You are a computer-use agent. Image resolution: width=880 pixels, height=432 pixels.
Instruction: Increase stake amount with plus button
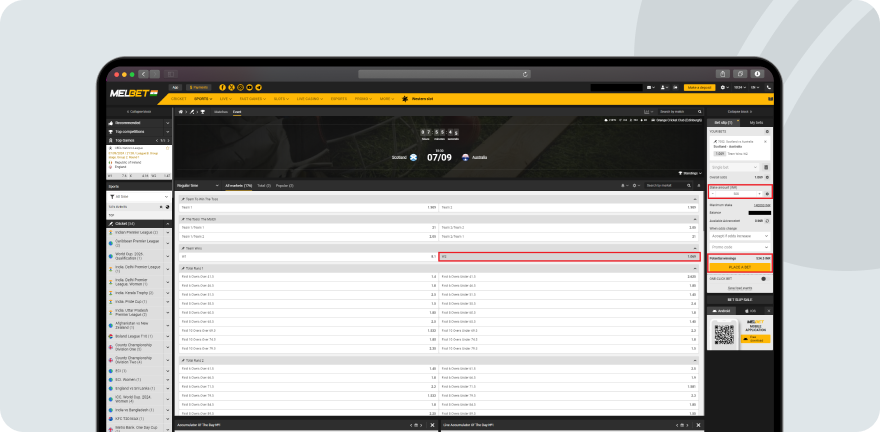click(x=759, y=194)
